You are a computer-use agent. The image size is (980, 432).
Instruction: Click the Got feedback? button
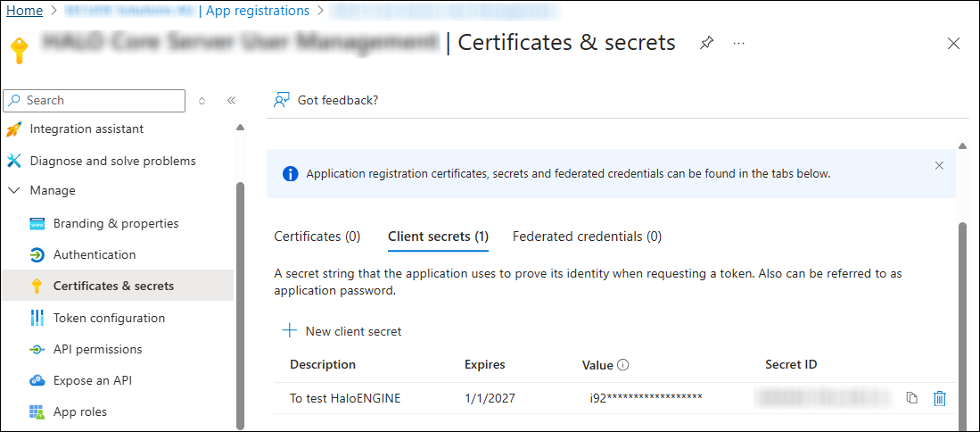click(x=326, y=100)
